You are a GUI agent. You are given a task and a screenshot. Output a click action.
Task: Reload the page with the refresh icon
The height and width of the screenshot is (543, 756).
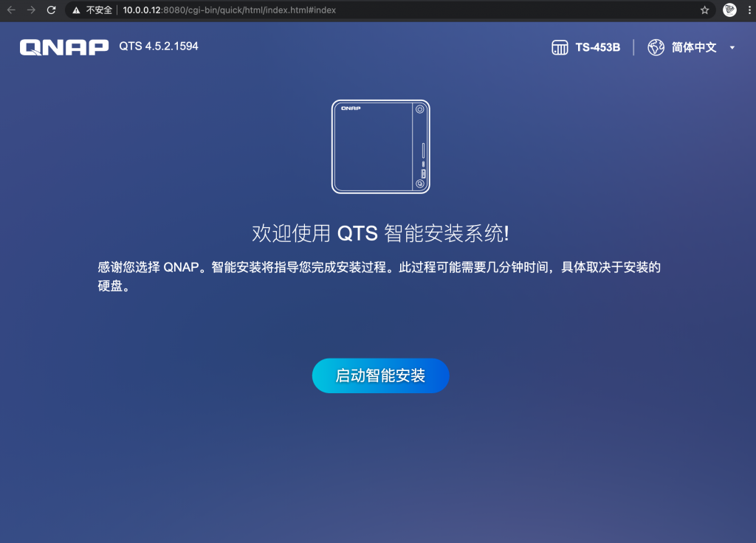point(51,10)
